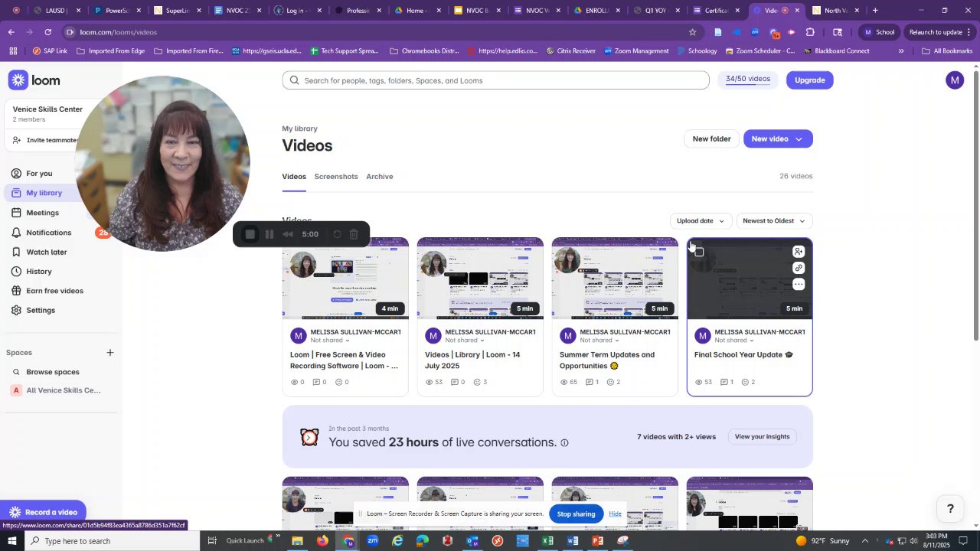Open the All Bookmarks folder
Viewport: 980px width, 551px height.
click(947, 51)
